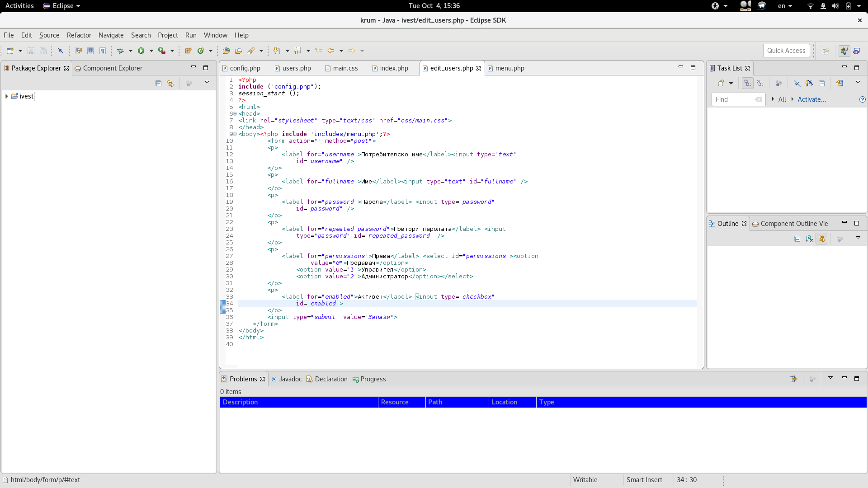This screenshot has width=868, height=488.
Task: Toggle Scheduled presentation in Task List
Action: point(760,83)
